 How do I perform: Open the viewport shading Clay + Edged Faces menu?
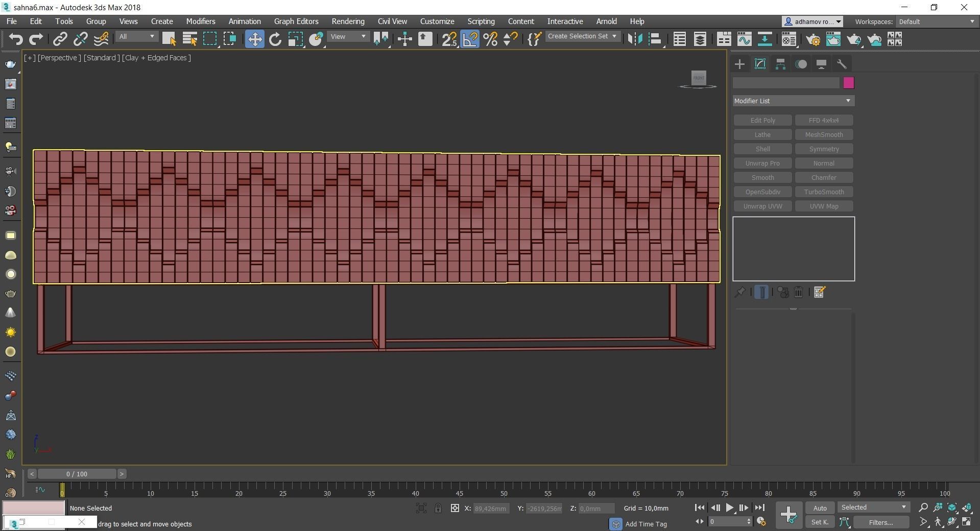(x=156, y=58)
